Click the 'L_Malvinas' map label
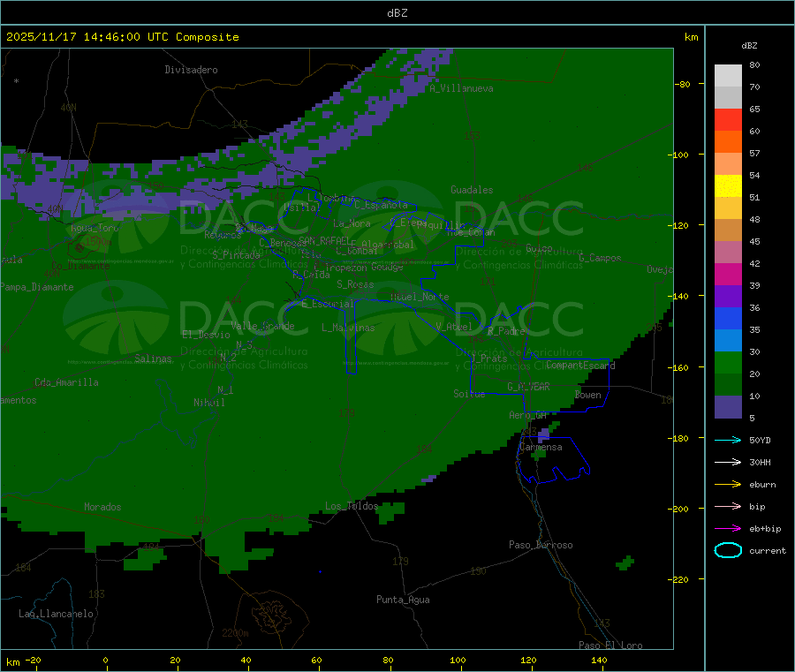This screenshot has height=672, width=795. [x=348, y=328]
